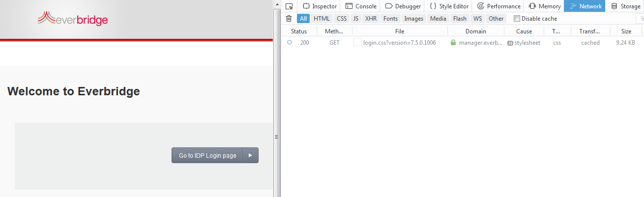Sort by Type column header

(x=556, y=31)
